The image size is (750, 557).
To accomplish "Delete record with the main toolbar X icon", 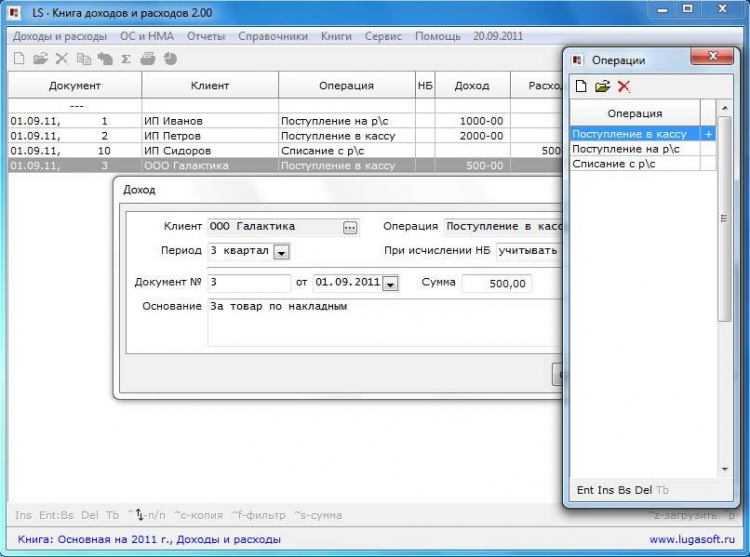I will [62, 59].
